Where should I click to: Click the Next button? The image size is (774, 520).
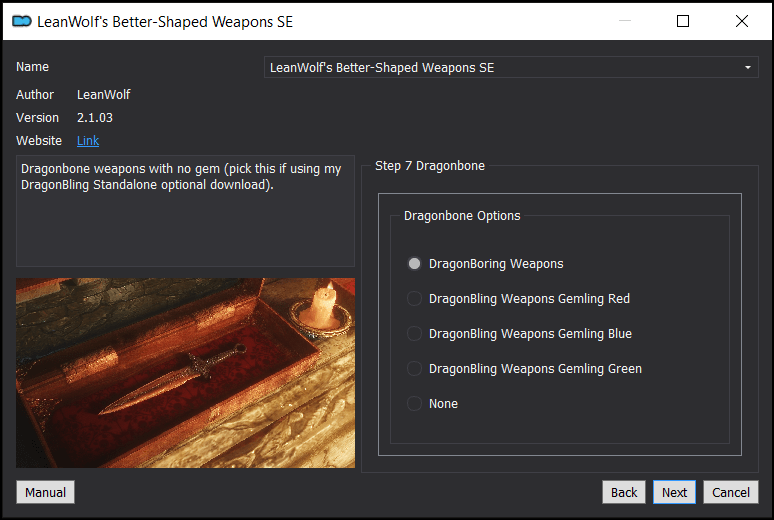click(x=674, y=492)
